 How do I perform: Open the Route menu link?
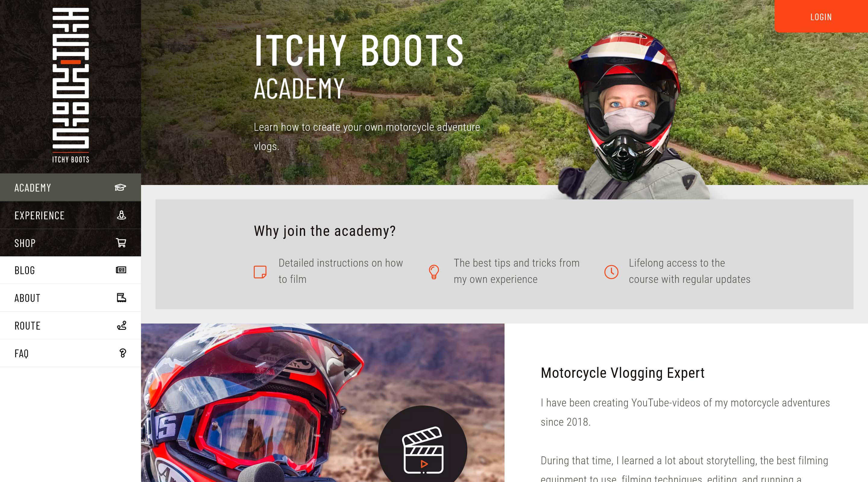(x=71, y=325)
